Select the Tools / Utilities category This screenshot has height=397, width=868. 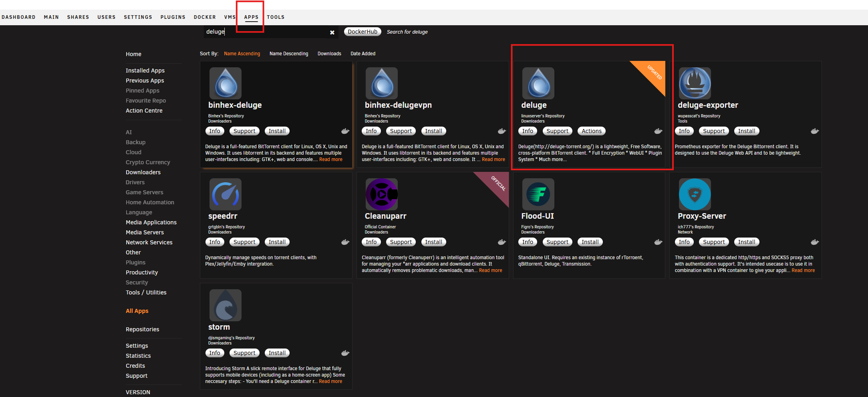coord(146,292)
